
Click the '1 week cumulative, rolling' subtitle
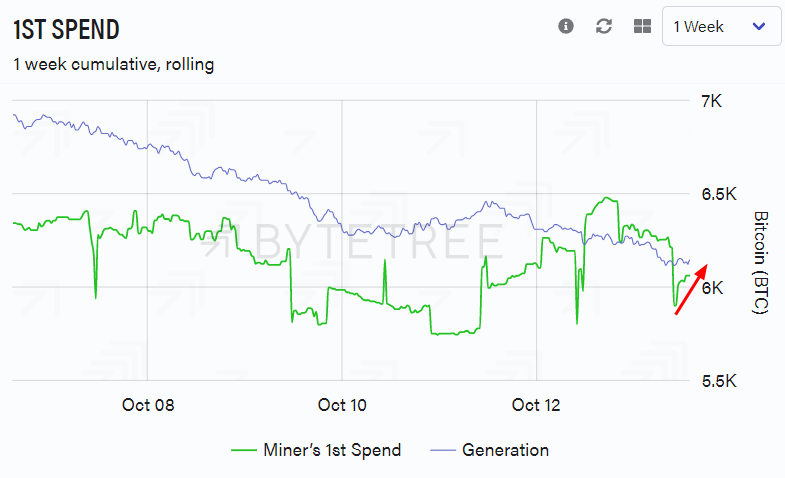113,64
